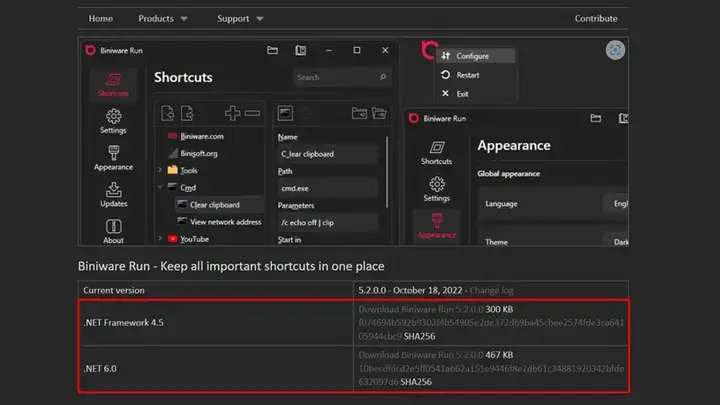Image resolution: width=720 pixels, height=405 pixels.
Task: Click the terminal icon above Name field
Action: point(285,113)
